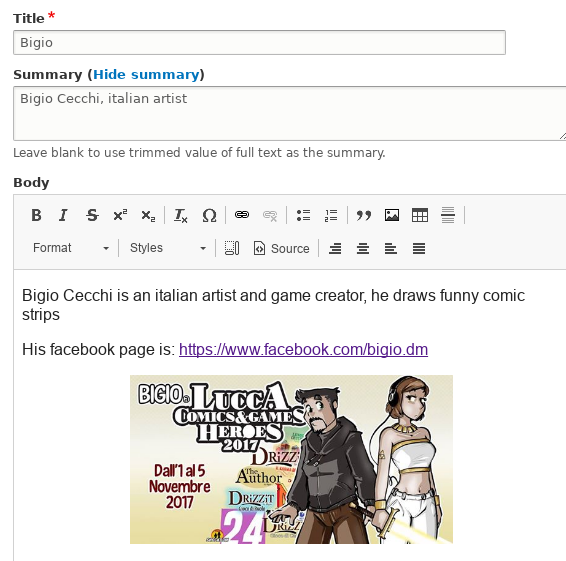Viewport: 566px width, 561px height.
Task: Apply italic formatting
Action: pos(64,216)
